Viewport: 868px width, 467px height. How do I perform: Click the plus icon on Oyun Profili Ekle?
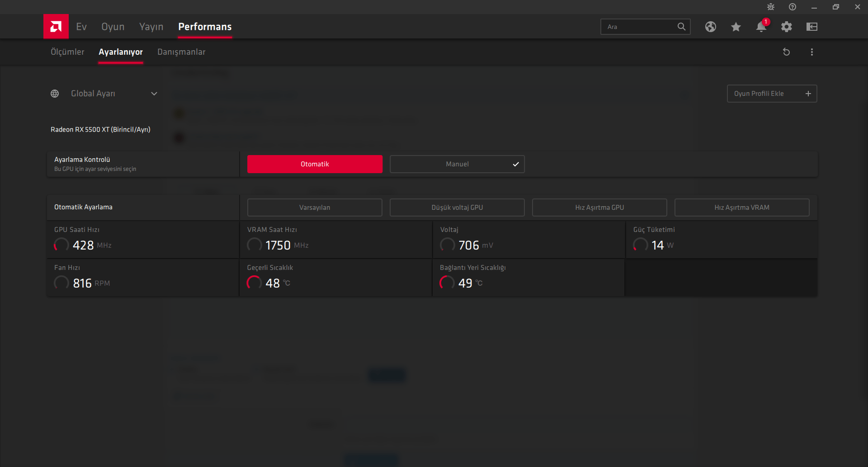(x=808, y=94)
